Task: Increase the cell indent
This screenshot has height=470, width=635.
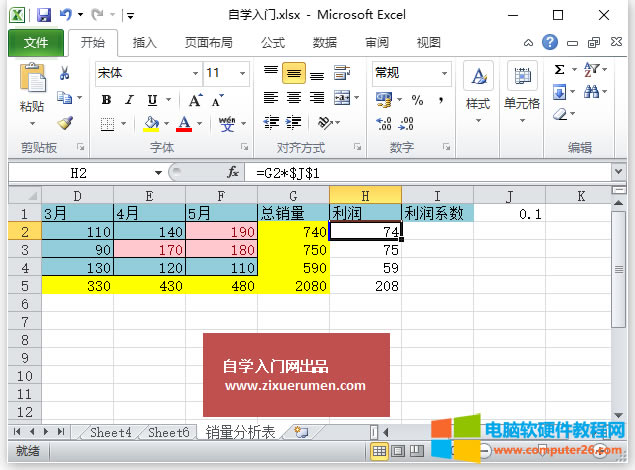Action: (294, 122)
